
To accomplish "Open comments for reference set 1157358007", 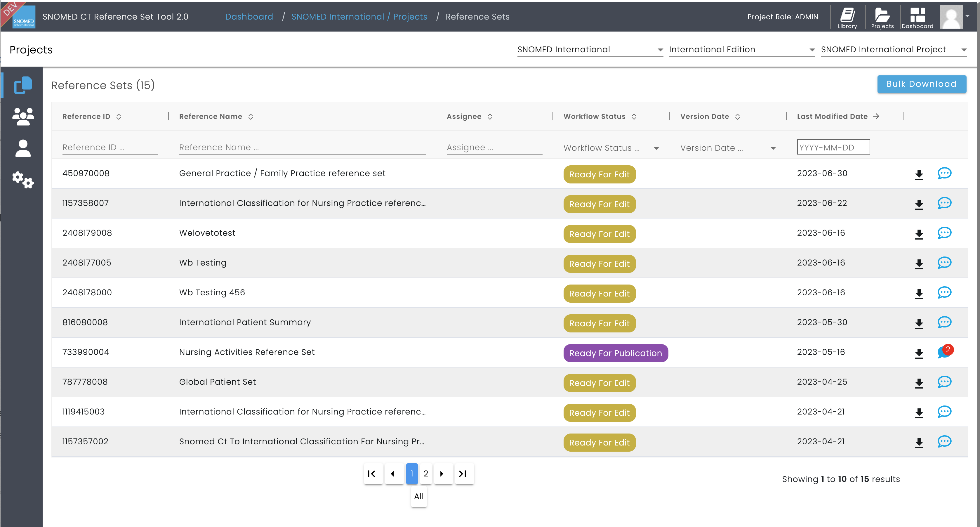I will 944,203.
